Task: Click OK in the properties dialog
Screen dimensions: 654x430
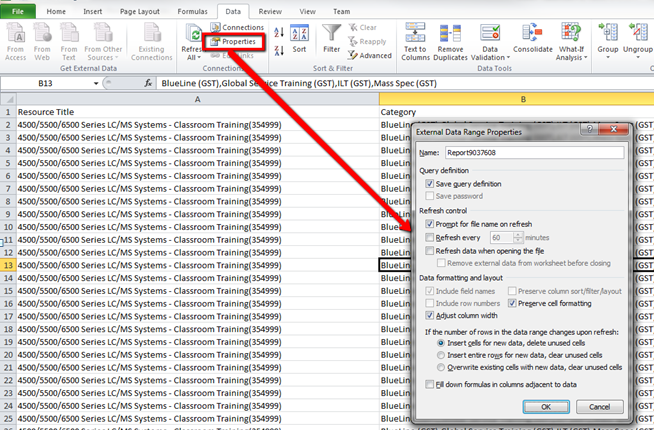Action: [546, 407]
